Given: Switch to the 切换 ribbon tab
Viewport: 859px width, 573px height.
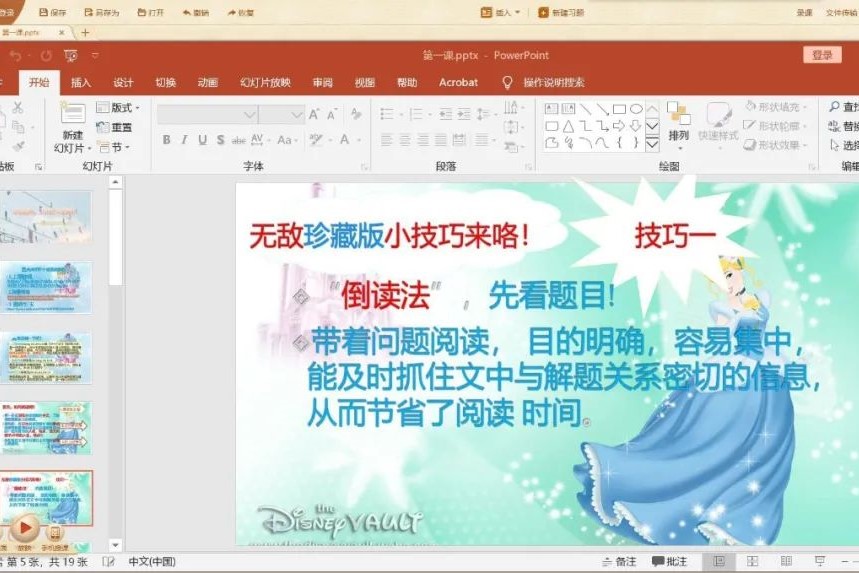Looking at the screenshot, I should point(165,83).
